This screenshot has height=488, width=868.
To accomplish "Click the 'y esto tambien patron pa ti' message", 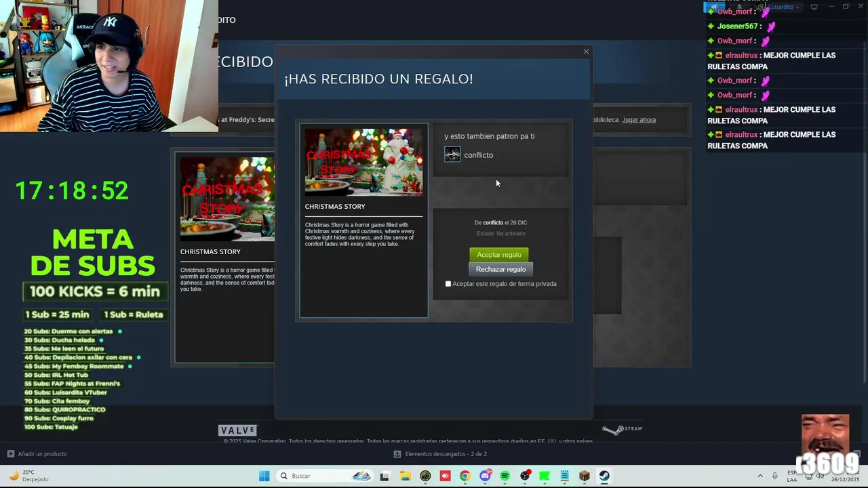I will point(490,136).
